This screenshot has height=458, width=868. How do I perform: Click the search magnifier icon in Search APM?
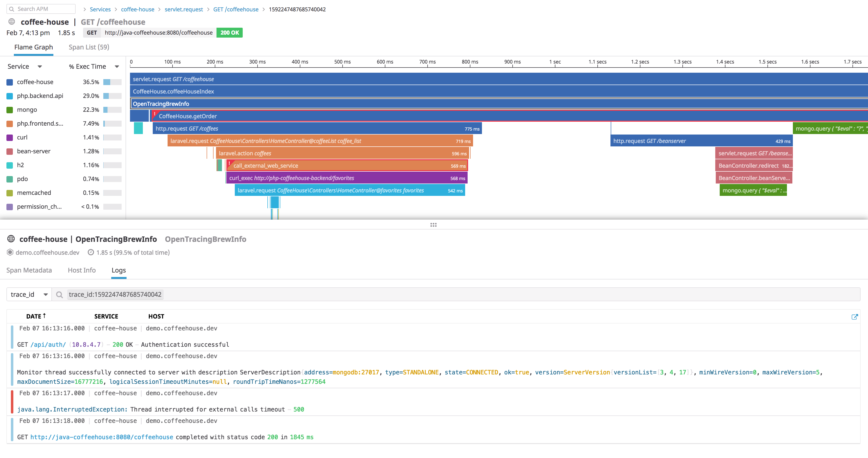11,9
